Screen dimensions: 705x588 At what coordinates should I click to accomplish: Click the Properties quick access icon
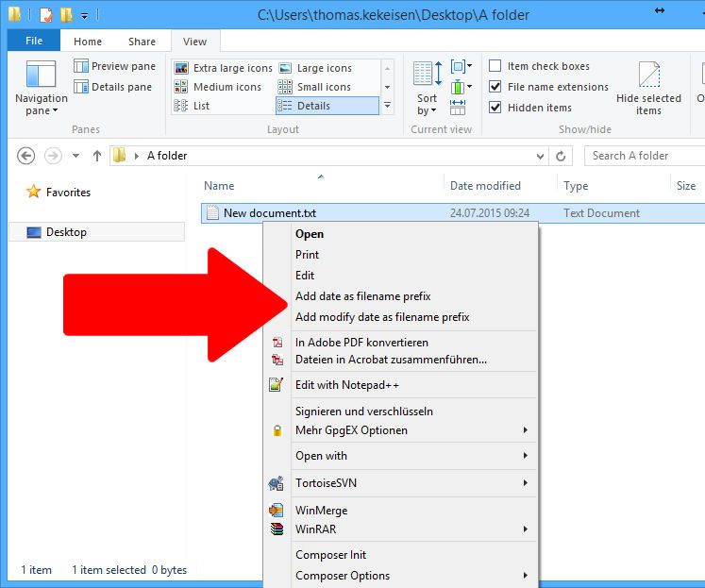[x=46, y=15]
